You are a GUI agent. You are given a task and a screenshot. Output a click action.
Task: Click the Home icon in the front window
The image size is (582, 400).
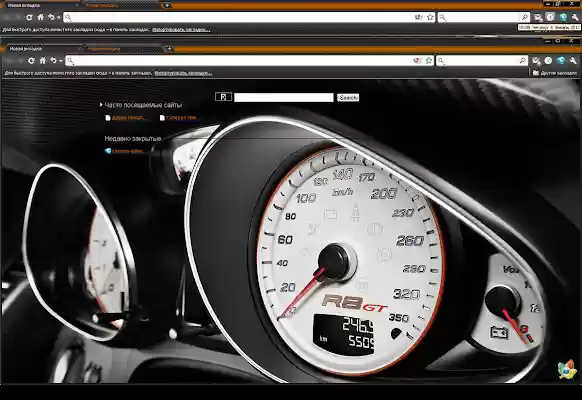click(43, 60)
